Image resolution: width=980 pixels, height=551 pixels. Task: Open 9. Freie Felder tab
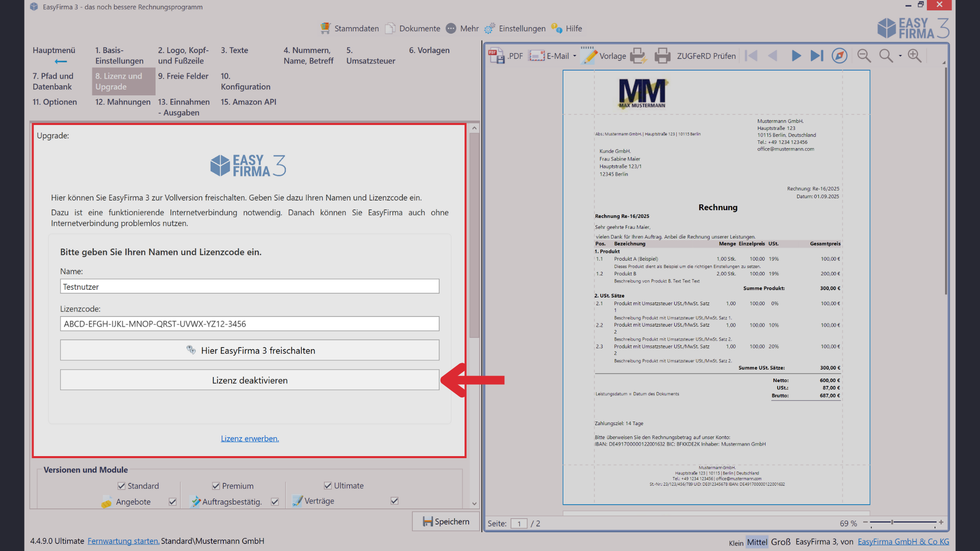pos(183,76)
